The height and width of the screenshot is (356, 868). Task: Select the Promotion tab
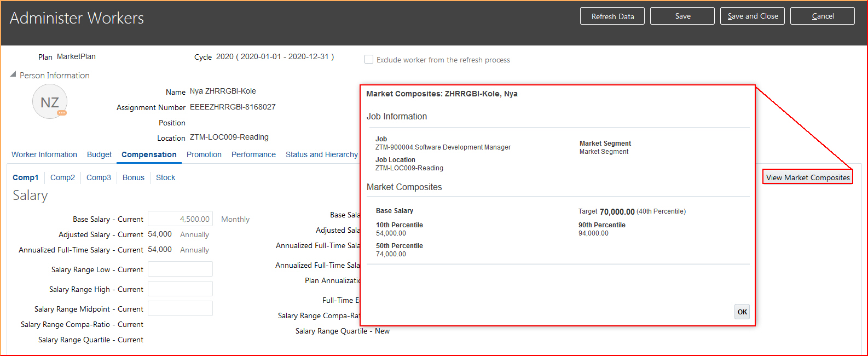pos(204,154)
